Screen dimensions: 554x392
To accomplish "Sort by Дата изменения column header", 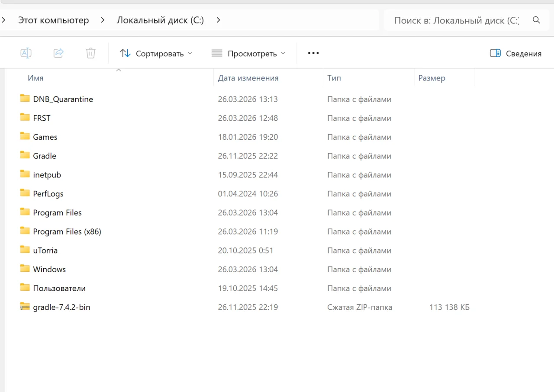I will tap(248, 78).
